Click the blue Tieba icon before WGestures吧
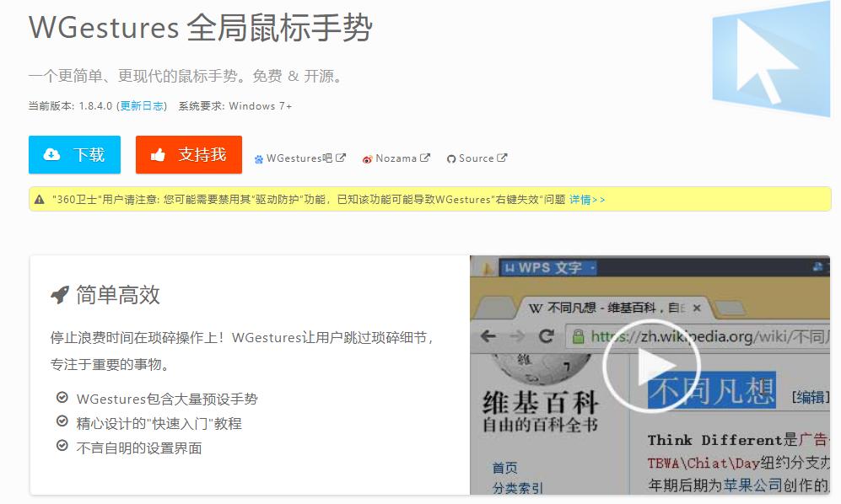Image resolution: width=841 pixels, height=504 pixels. 259,158
